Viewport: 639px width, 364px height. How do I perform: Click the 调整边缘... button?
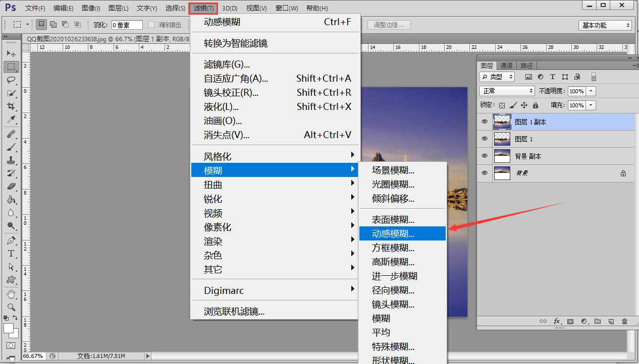coord(389,25)
